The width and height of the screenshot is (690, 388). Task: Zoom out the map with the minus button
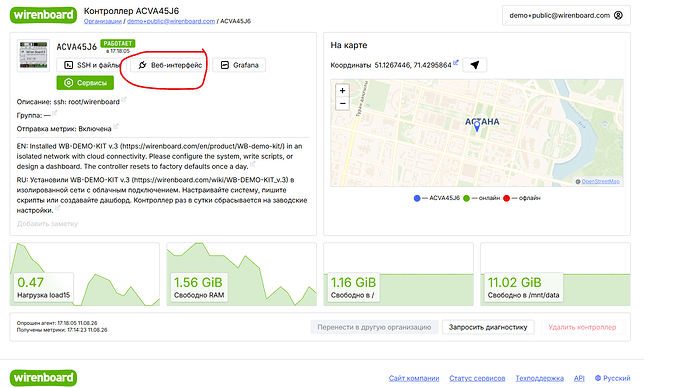pos(342,103)
